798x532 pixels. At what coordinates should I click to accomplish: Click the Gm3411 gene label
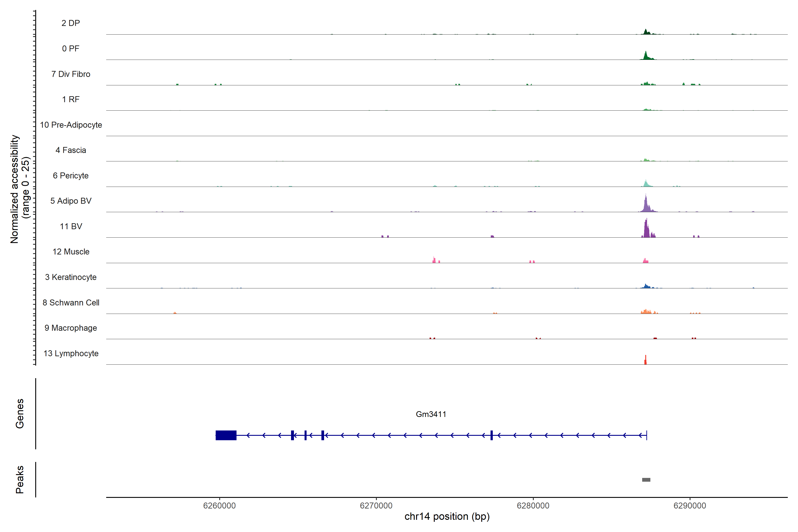click(430, 414)
